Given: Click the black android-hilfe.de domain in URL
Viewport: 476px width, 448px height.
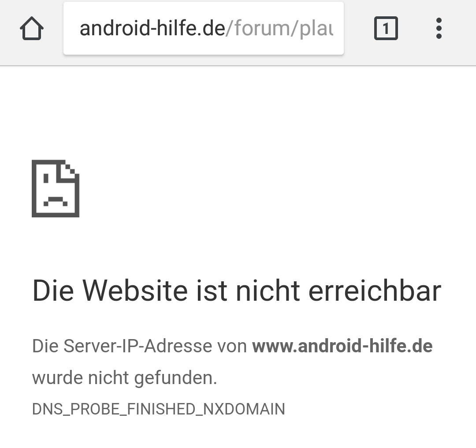Looking at the screenshot, I should pos(152,28).
